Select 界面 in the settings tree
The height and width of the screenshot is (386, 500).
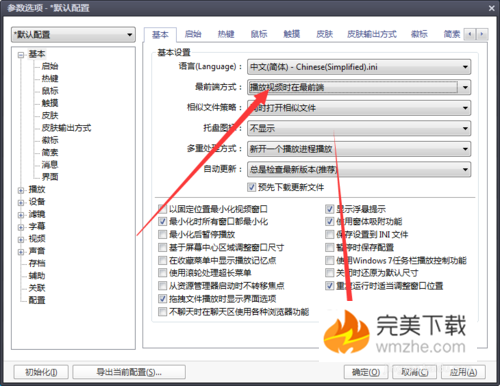(50, 177)
